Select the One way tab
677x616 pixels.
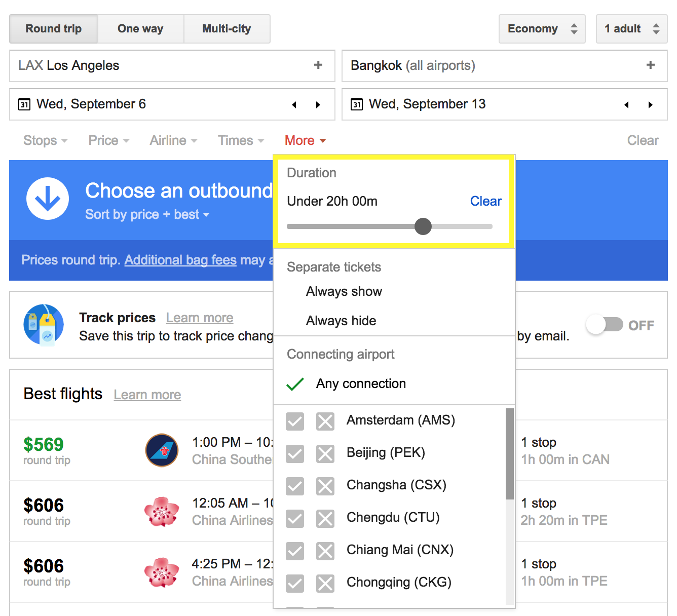(x=140, y=29)
